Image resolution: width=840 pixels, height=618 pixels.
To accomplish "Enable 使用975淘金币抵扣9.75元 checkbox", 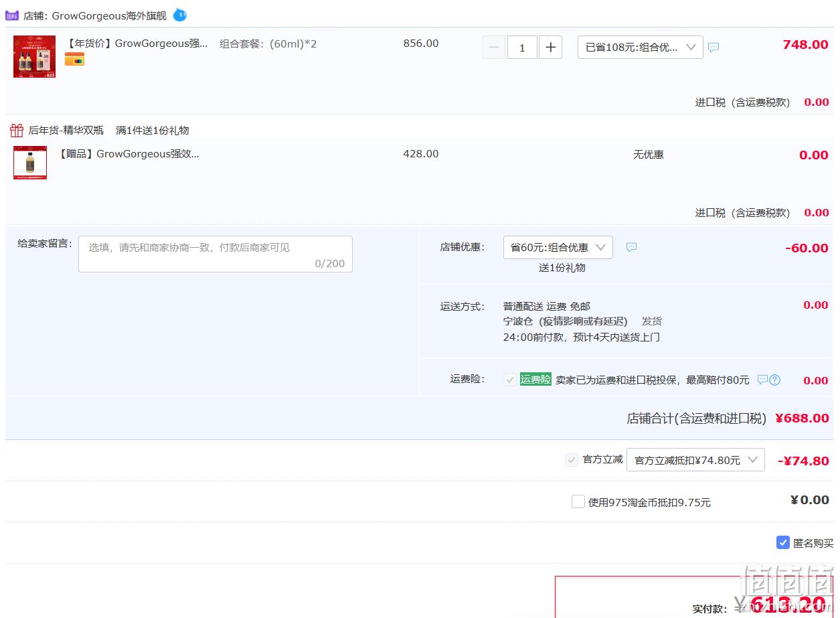I will point(578,501).
